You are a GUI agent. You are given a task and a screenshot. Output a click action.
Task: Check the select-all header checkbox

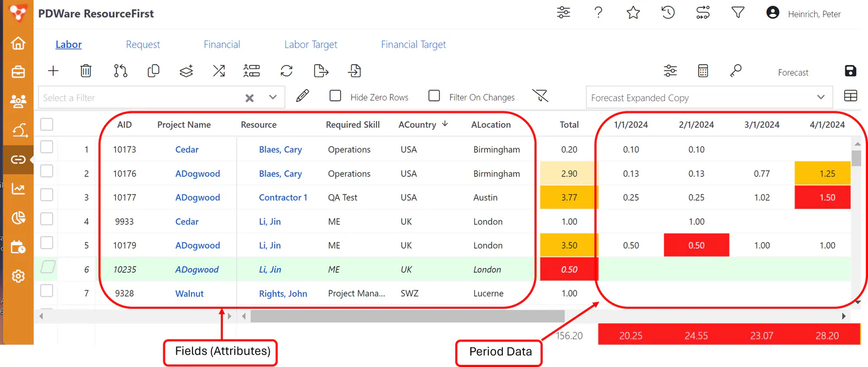point(47,124)
